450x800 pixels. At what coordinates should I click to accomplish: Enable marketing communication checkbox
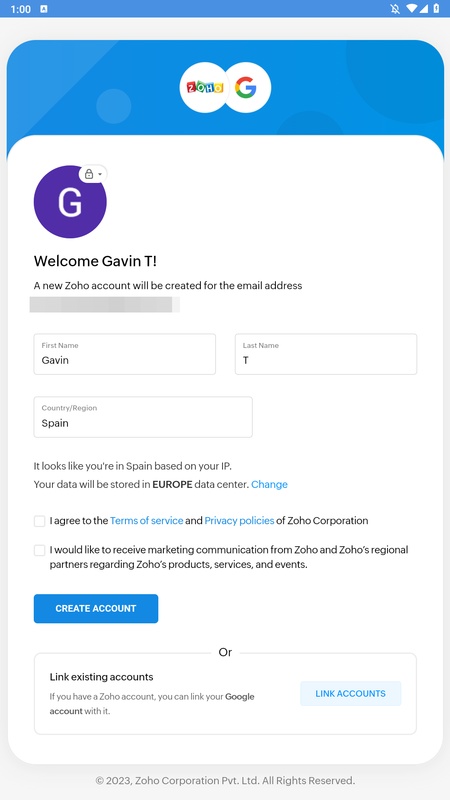point(39,551)
